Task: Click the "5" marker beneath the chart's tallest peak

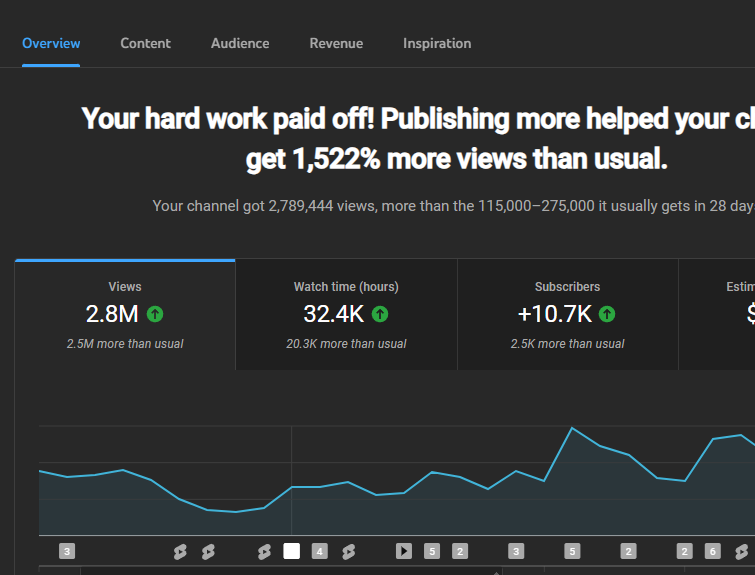Action: 572,551
